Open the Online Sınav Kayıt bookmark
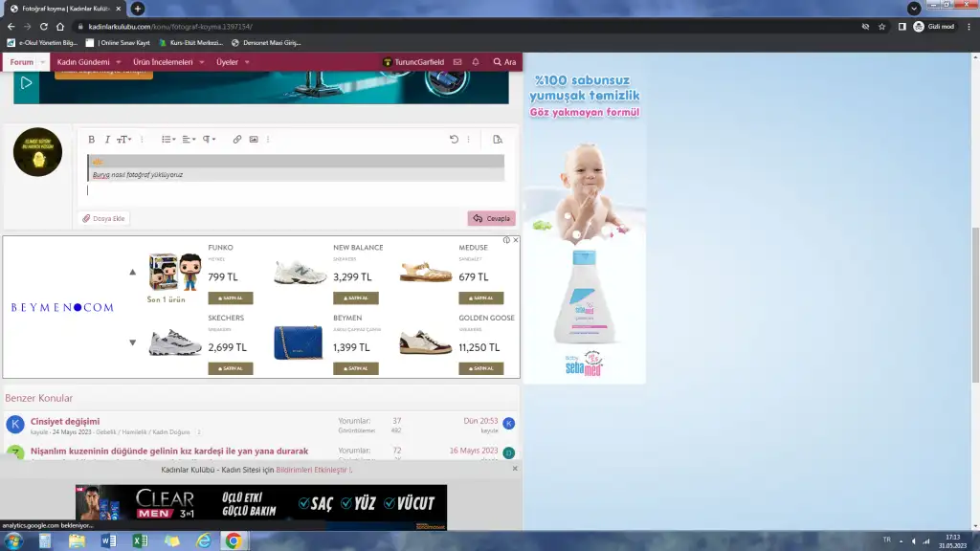The height and width of the screenshot is (551, 980). click(x=118, y=42)
